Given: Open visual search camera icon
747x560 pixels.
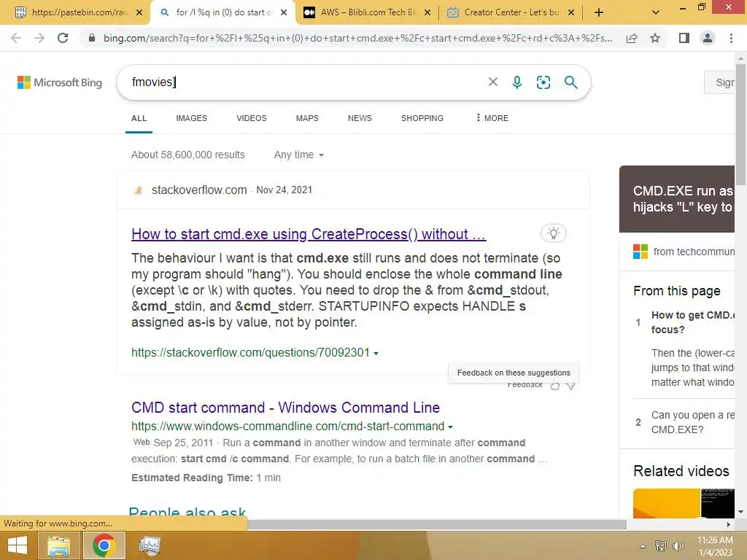Looking at the screenshot, I should click(543, 82).
